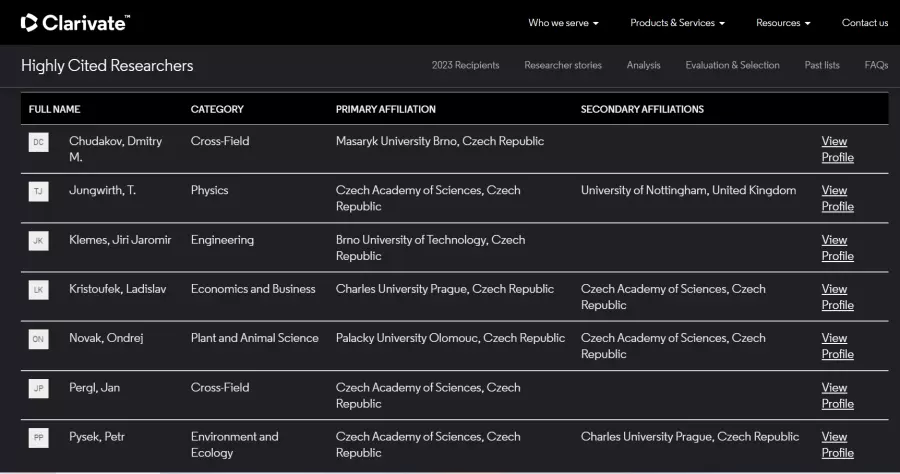Screen dimensions: 900x474
Task: Click the Clarivate logo
Action: [x=75, y=22]
